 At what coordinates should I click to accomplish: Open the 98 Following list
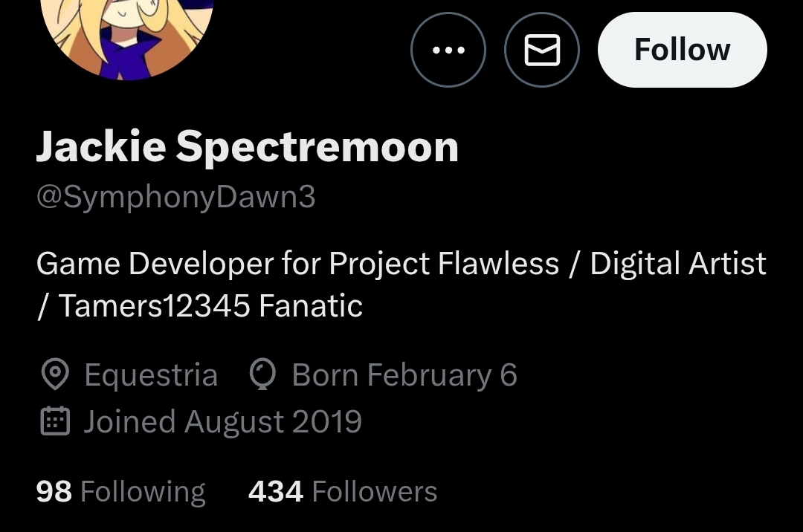coord(121,492)
